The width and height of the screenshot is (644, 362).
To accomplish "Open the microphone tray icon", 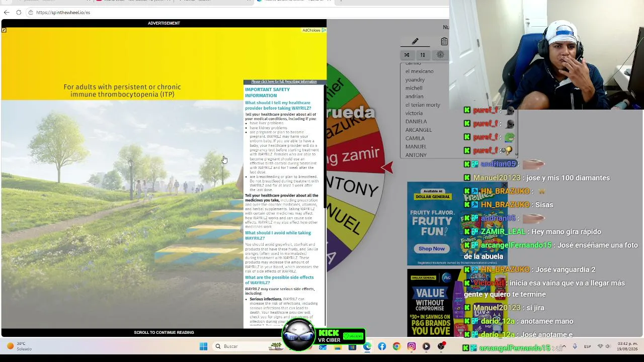I will (x=575, y=346).
